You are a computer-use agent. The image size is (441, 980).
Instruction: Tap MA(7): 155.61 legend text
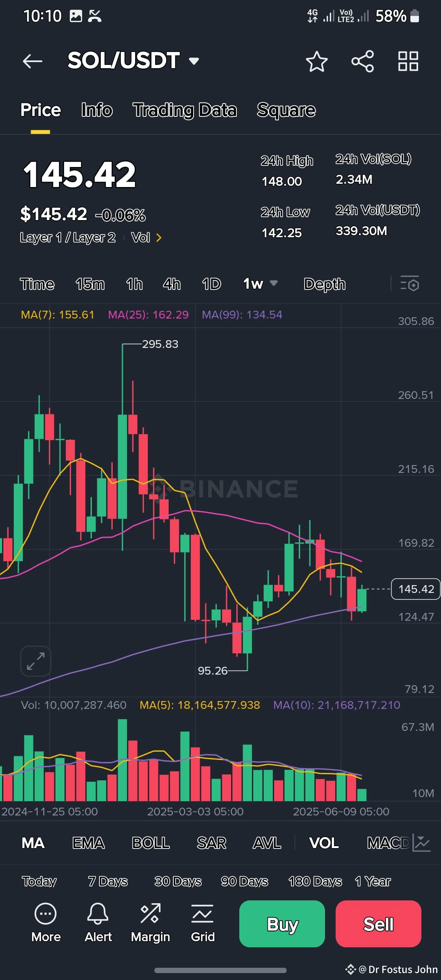pos(58,315)
